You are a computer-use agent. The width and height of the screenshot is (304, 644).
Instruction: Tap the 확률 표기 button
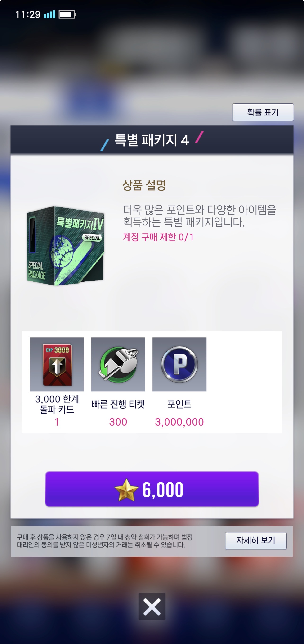(263, 112)
